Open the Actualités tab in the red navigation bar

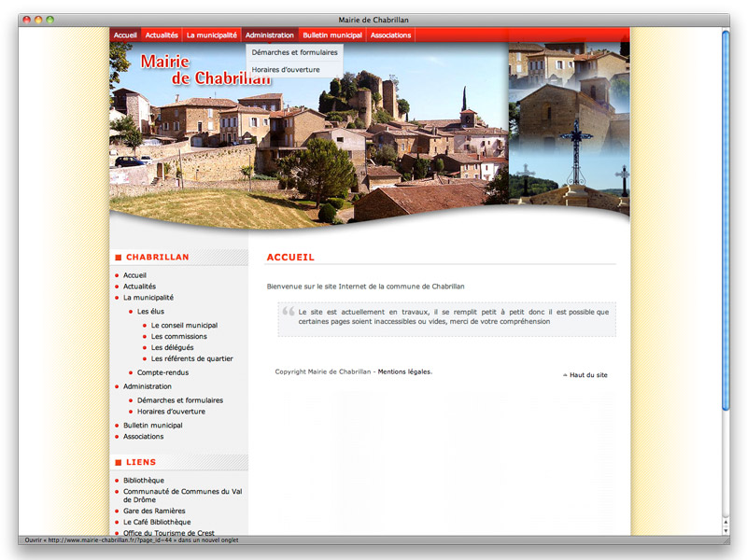[162, 35]
